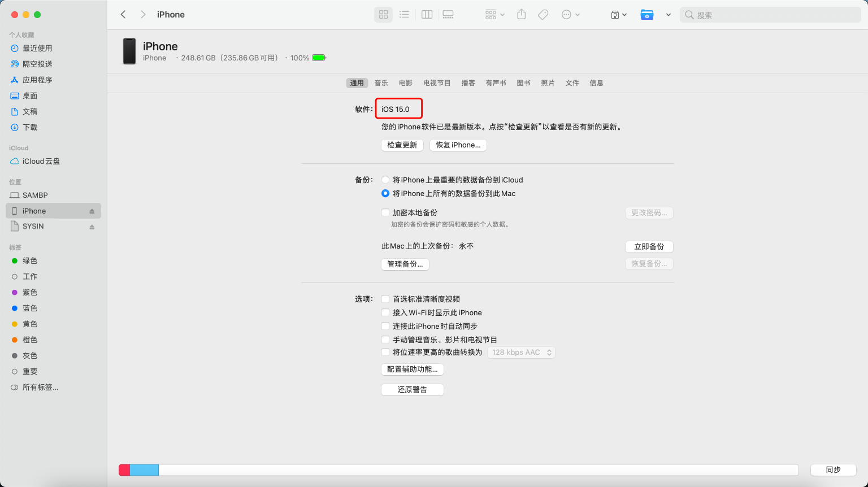Switch to column view
This screenshot has width=868, height=487.
point(427,15)
